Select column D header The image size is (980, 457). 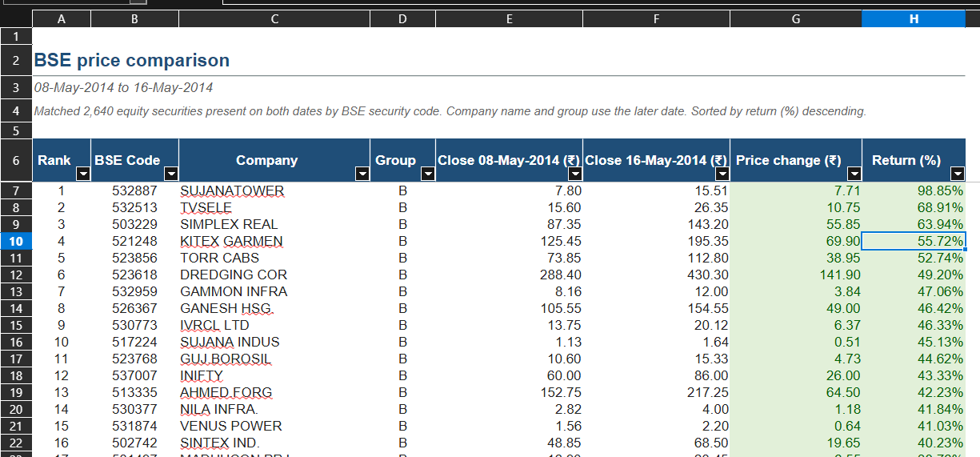(402, 20)
